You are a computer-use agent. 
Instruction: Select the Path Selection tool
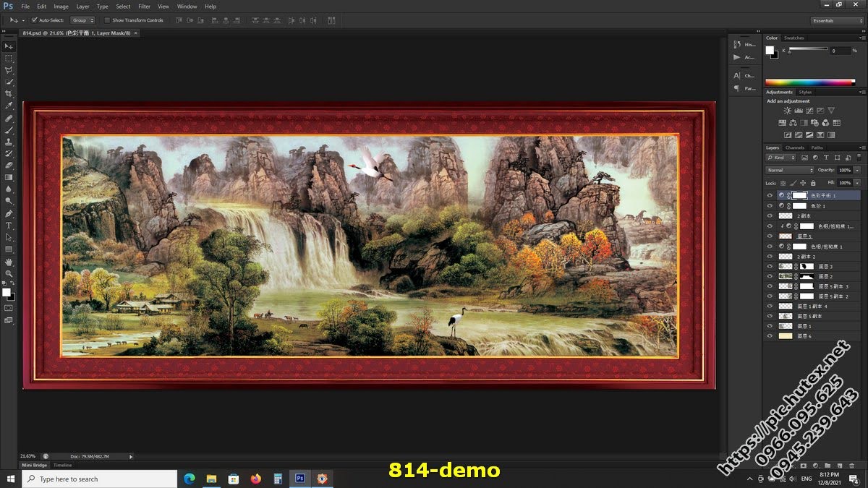9,237
